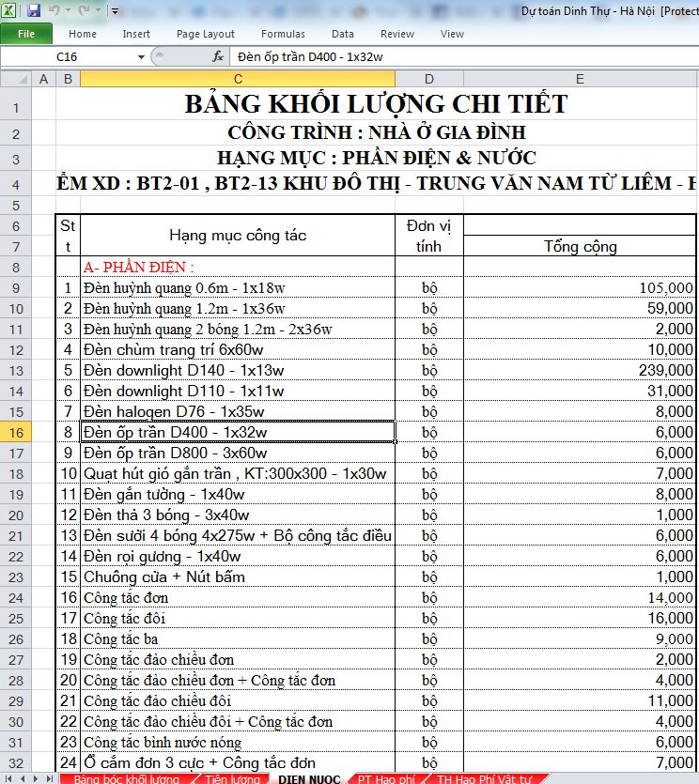Select cell 'Đèn chùm trang trí 6x60w'

point(238,350)
